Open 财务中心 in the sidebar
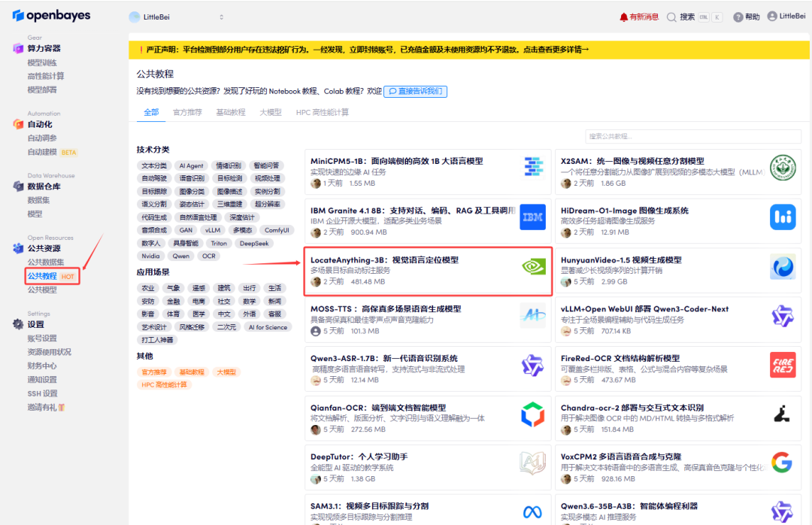Image resolution: width=812 pixels, height=525 pixels. (42, 366)
